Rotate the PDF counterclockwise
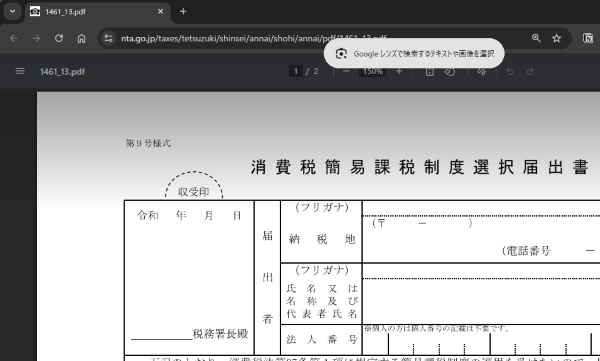 click(450, 72)
